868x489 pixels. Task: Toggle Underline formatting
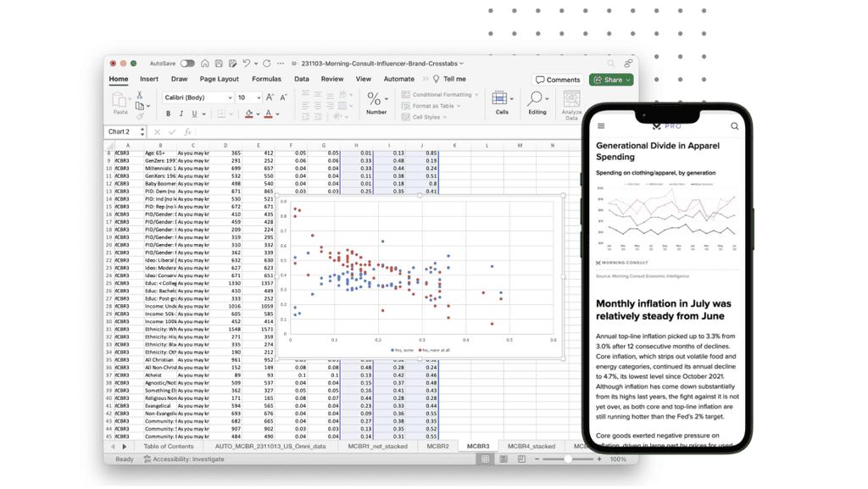coord(194,114)
